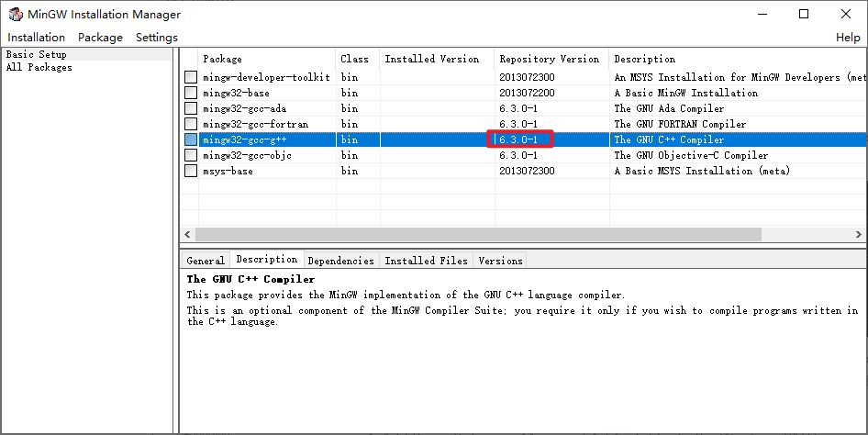Click 2013072300 version in msys-base row
The height and width of the screenshot is (435, 868).
coord(527,171)
